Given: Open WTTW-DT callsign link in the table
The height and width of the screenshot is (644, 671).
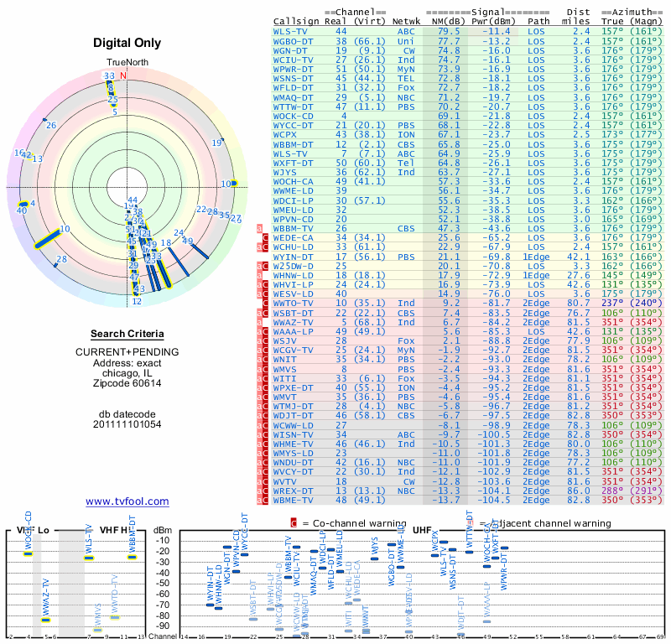Looking at the screenshot, I should tap(293, 107).
